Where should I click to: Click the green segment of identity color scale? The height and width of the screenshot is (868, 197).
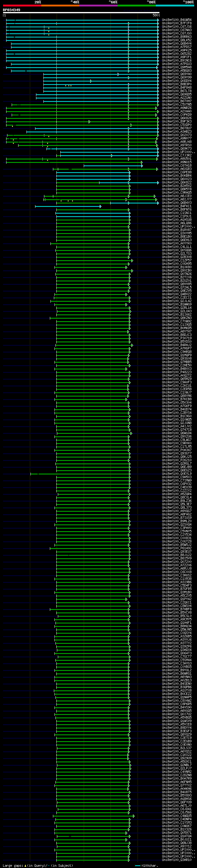pos(136,6)
